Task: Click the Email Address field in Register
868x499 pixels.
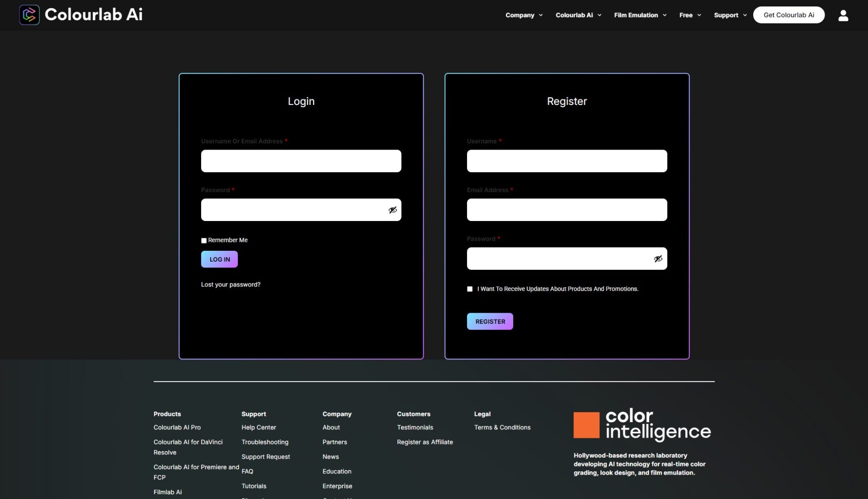Action: [566, 209]
